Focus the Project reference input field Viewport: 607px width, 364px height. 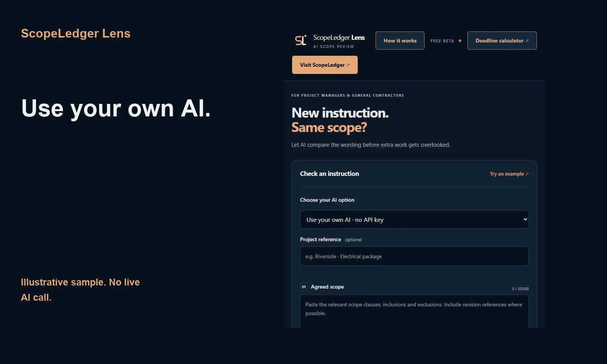tap(414, 256)
